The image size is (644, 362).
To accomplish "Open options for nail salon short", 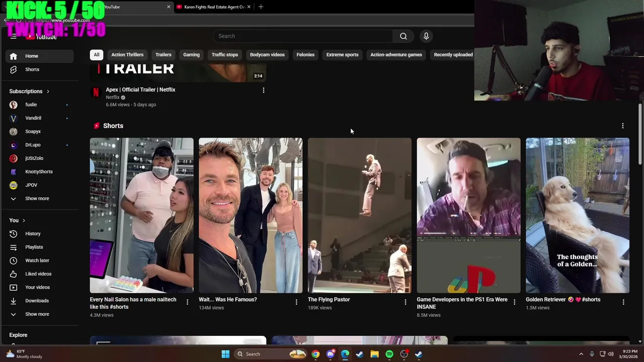I will 187,302.
